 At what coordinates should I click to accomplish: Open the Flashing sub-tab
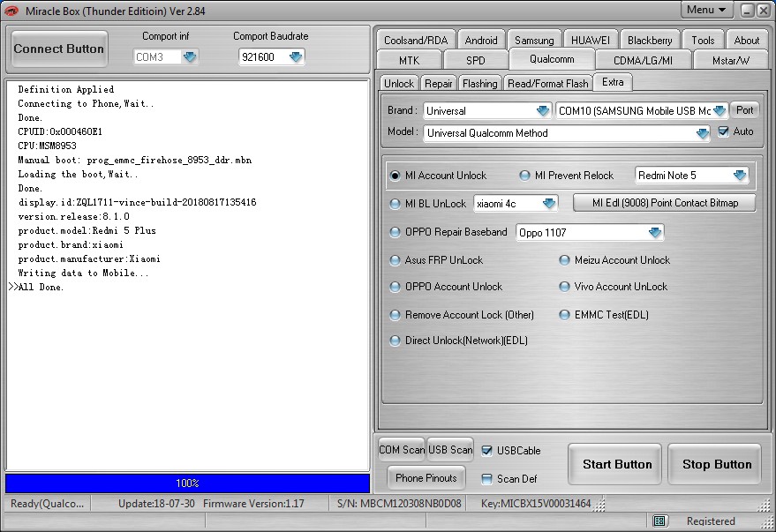coord(480,83)
